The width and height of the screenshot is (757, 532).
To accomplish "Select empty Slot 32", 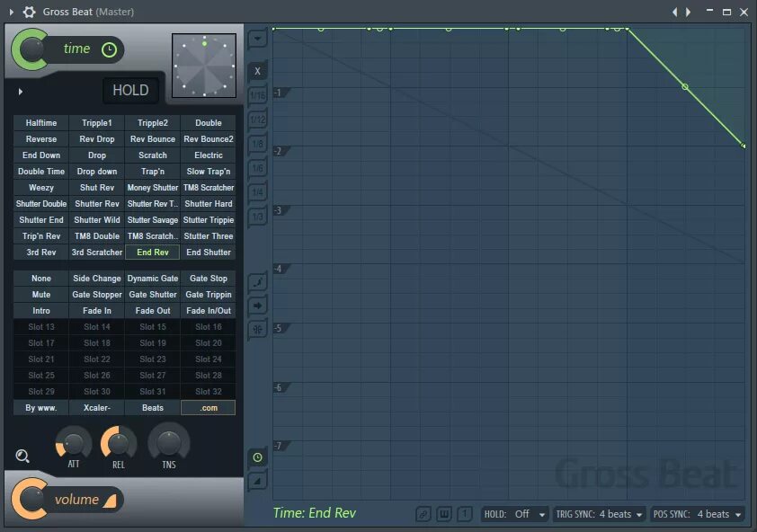I will click(209, 392).
